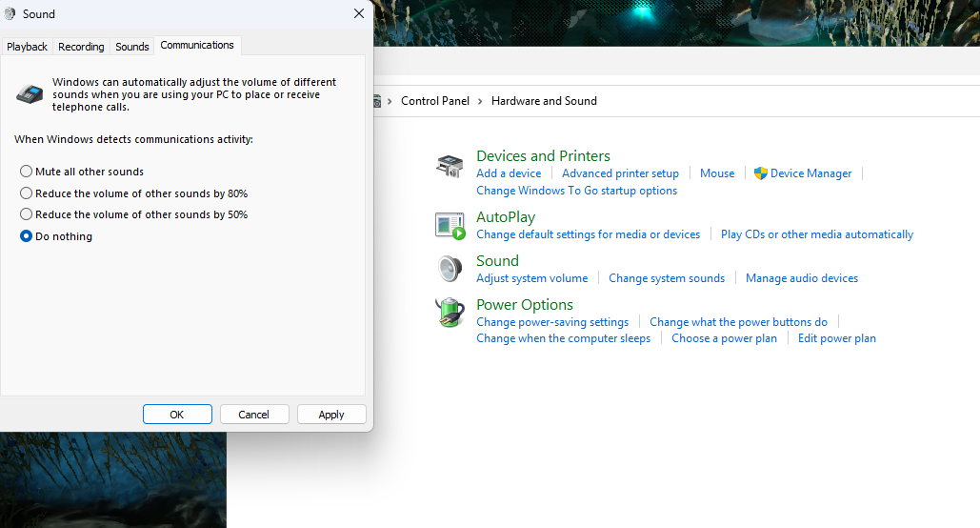Go to Control Panel in the breadcrumb

435,101
